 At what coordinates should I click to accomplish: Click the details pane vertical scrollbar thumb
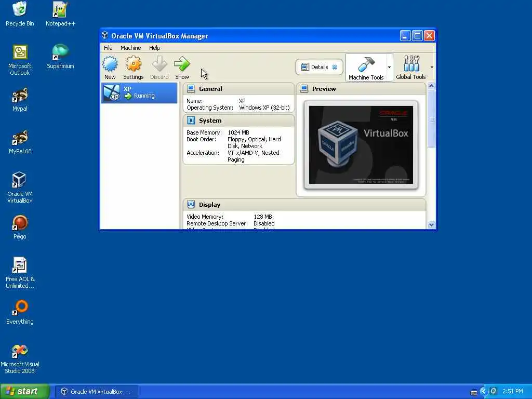click(x=431, y=118)
